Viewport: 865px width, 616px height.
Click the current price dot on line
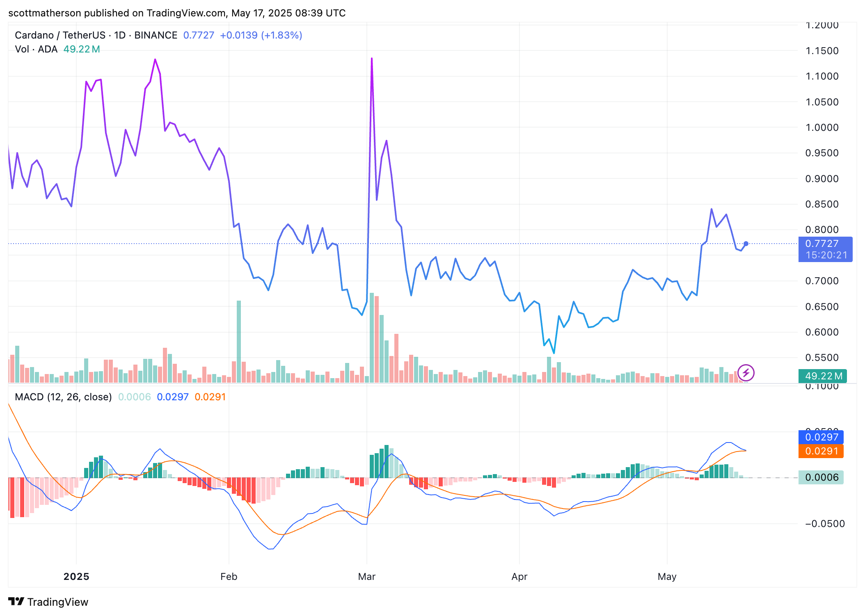[746, 244]
